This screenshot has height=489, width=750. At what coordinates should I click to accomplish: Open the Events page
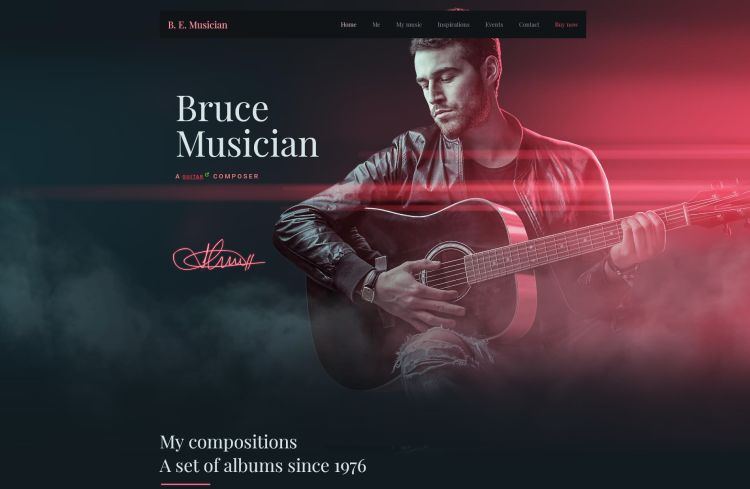494,24
